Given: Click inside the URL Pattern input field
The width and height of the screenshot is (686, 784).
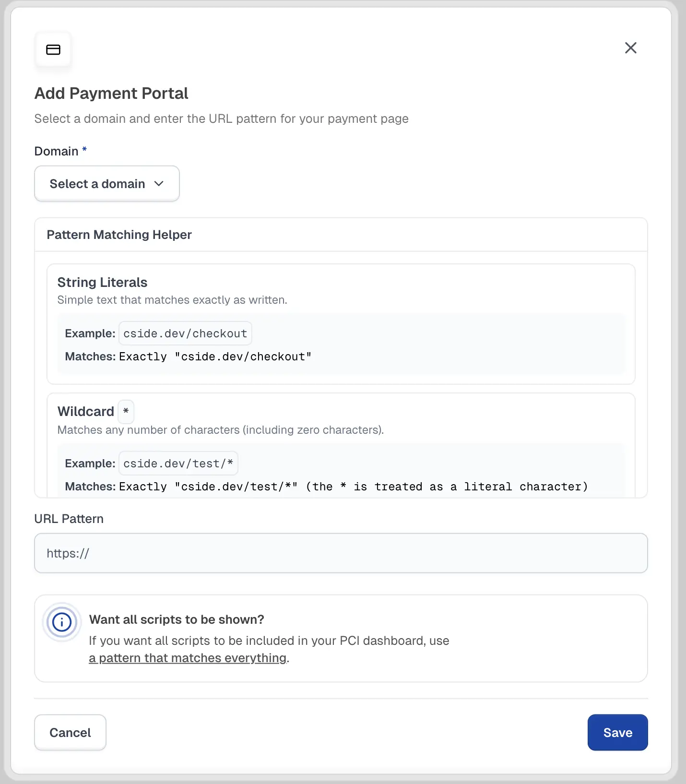Looking at the screenshot, I should point(341,553).
